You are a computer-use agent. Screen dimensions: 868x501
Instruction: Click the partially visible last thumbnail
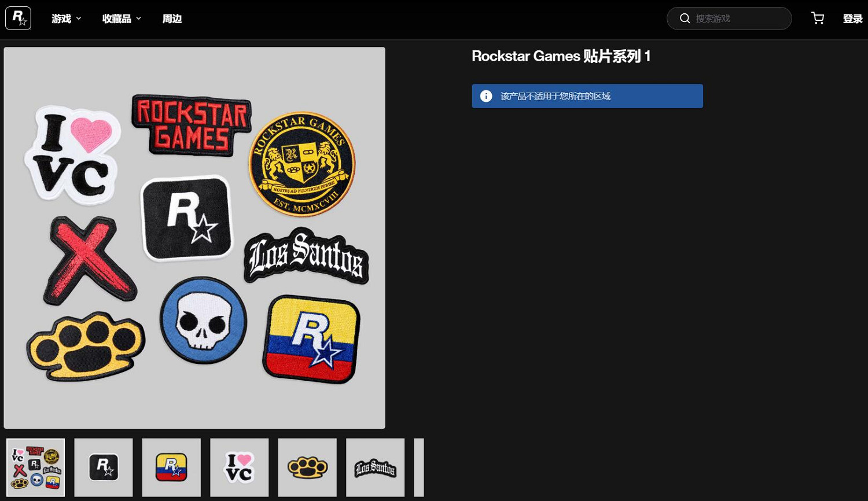[x=418, y=467]
